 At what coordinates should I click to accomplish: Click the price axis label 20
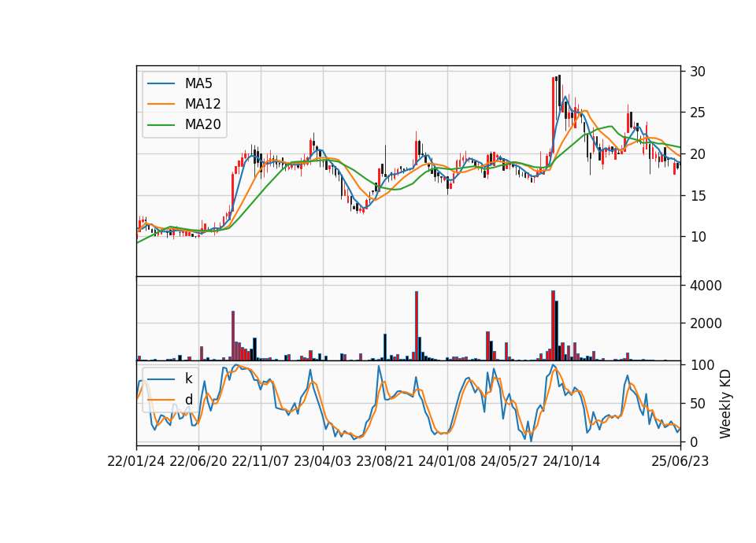tap(698, 155)
